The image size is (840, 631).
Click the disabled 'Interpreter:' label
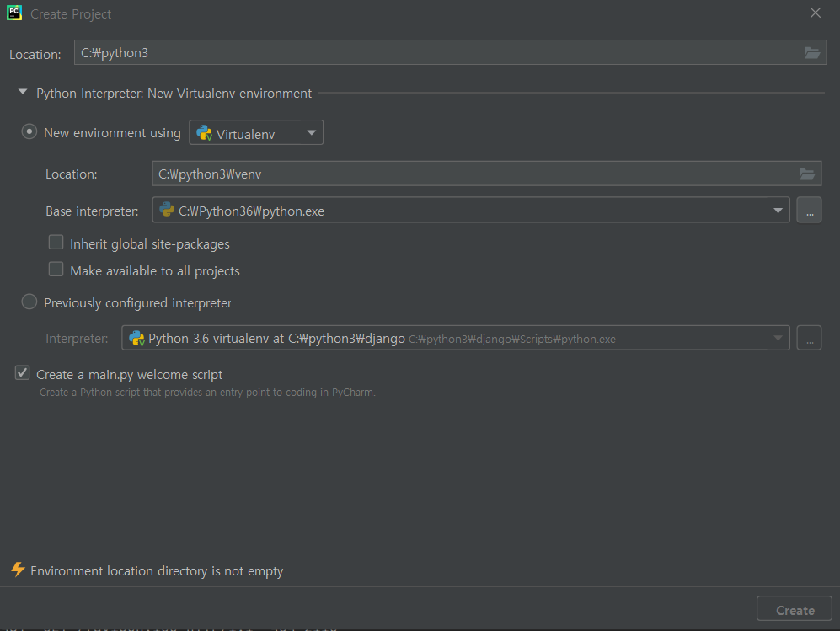click(x=77, y=339)
